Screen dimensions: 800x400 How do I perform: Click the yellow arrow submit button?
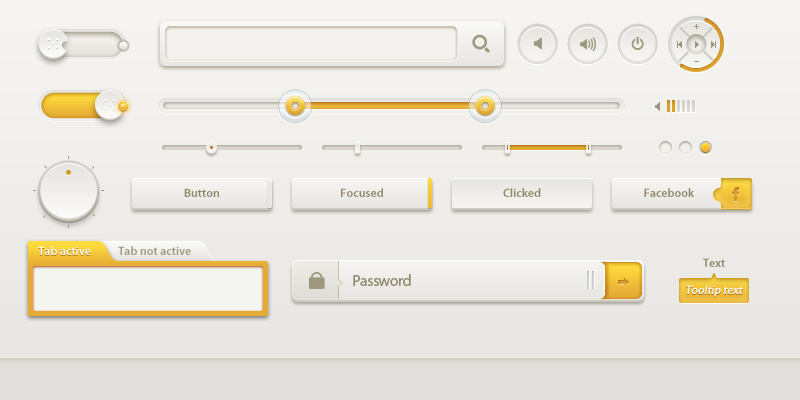(x=623, y=282)
